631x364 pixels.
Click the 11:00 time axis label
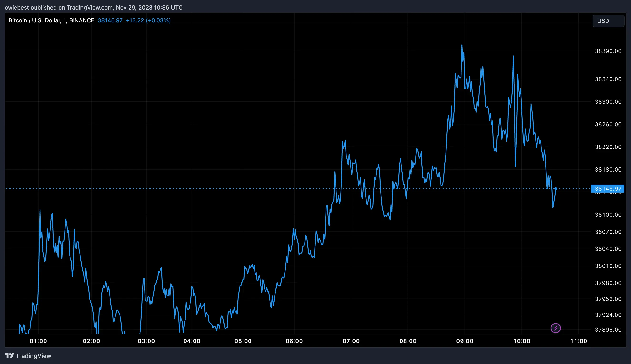(x=579, y=341)
